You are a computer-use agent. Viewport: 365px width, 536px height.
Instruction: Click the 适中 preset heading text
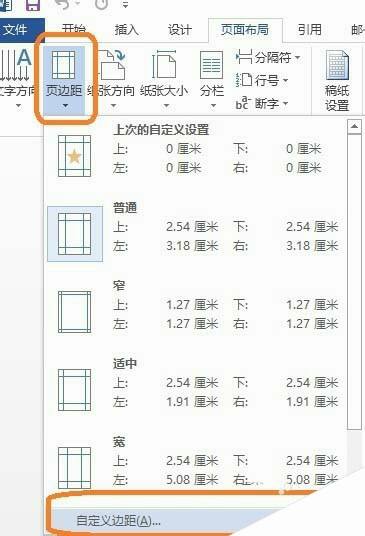(125, 363)
